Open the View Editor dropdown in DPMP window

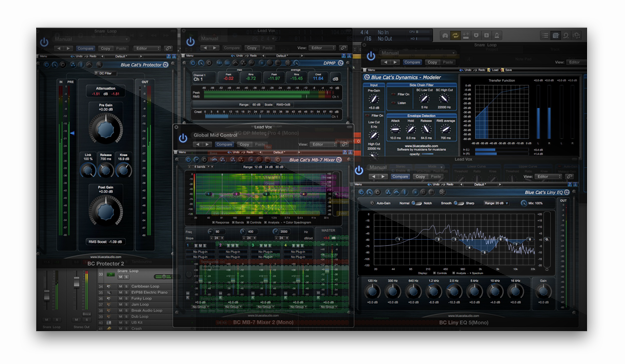pyautogui.click(x=322, y=48)
